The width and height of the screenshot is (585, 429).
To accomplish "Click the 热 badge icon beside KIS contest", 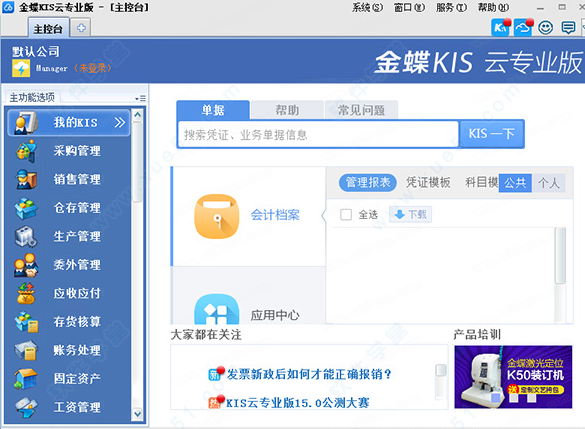I will (216, 402).
